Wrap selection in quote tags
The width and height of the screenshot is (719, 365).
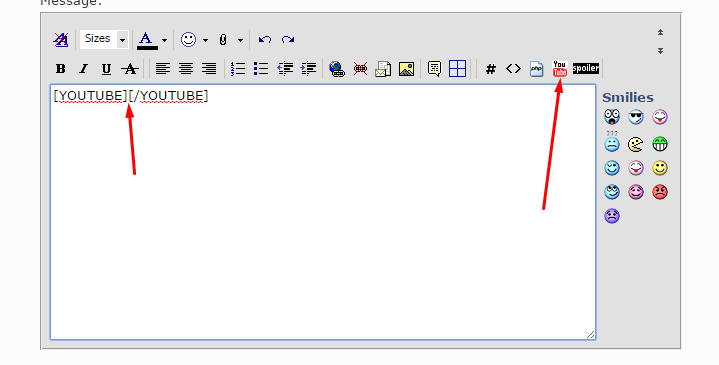434,69
